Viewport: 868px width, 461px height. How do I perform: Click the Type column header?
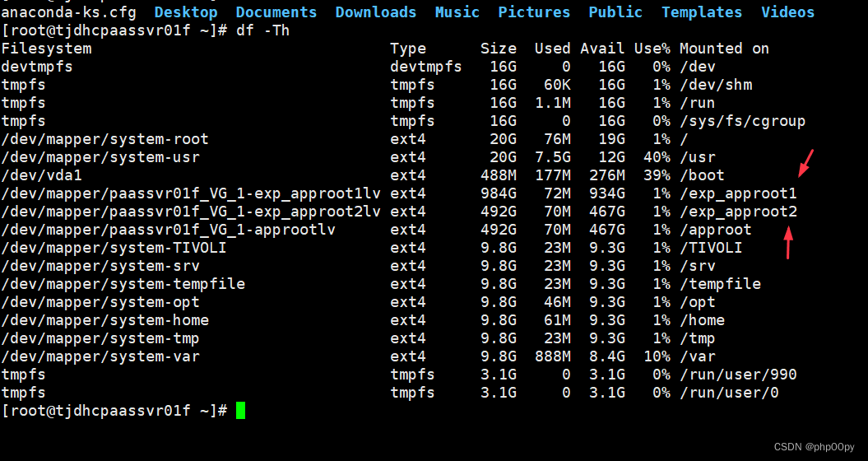tap(408, 49)
